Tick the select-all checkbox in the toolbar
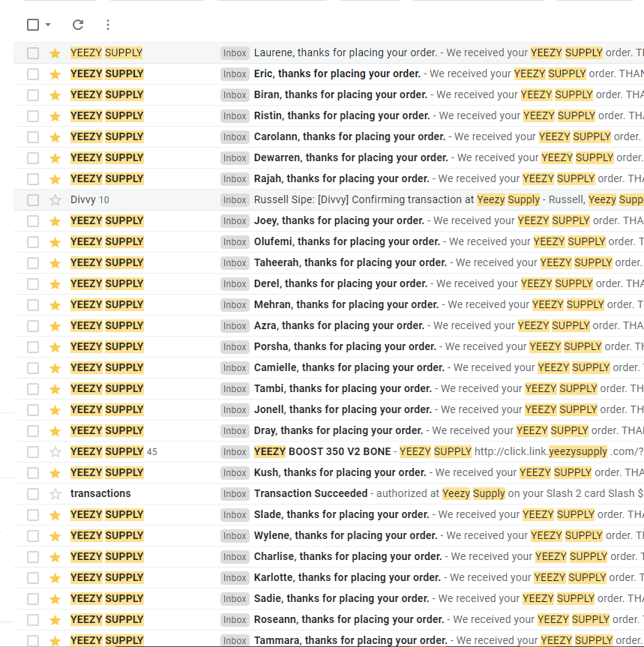Viewport: 644px width, 647px height. point(33,25)
